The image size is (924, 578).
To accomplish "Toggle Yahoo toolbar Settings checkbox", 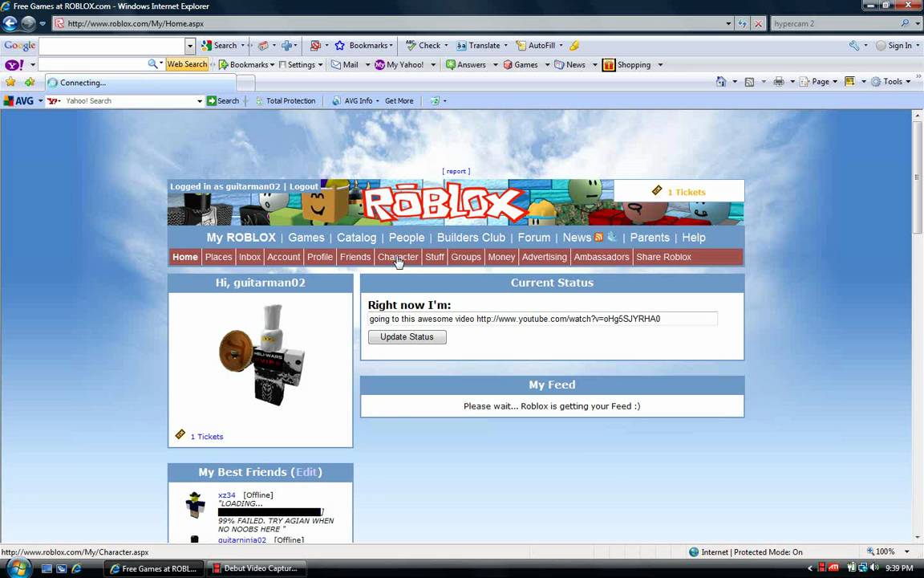I will point(283,65).
